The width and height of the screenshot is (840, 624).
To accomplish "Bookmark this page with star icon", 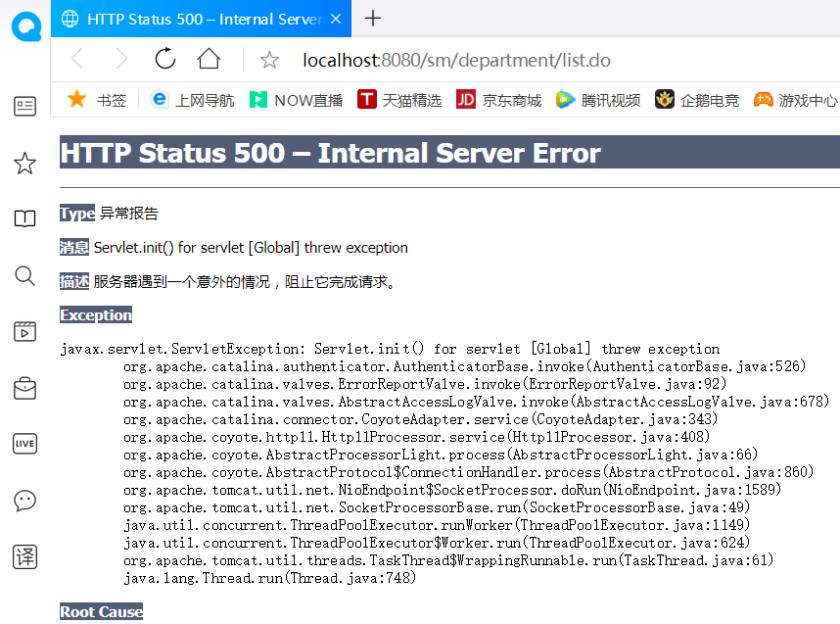I will 269,60.
